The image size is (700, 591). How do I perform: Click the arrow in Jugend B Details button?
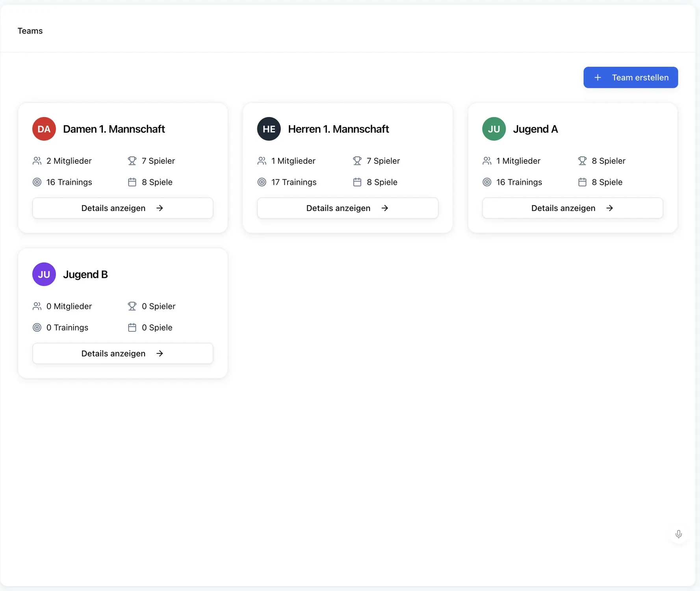coord(160,353)
